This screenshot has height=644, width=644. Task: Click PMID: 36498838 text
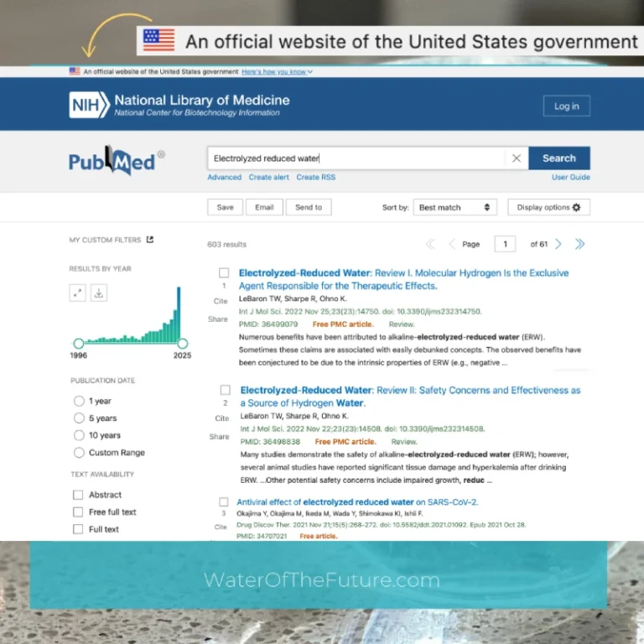tap(270, 442)
